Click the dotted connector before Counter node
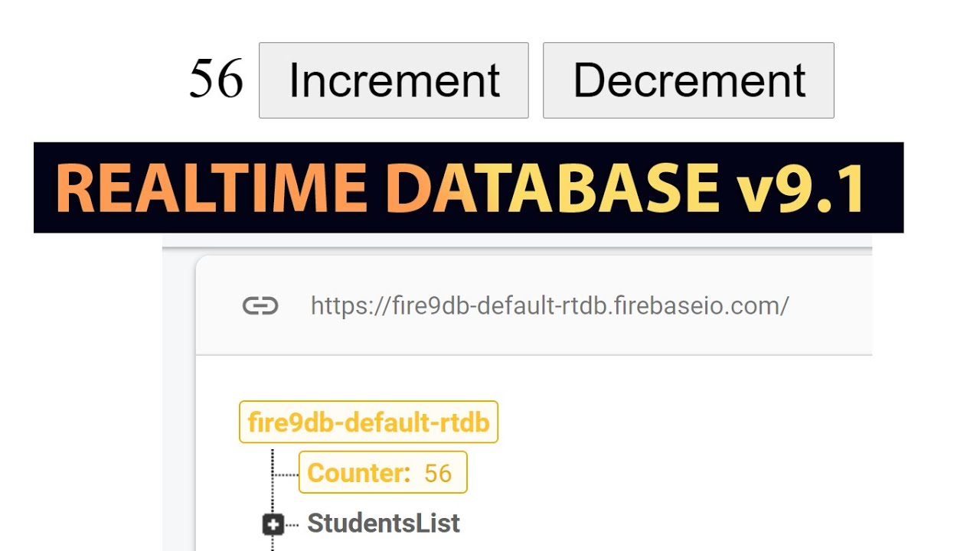The image size is (980, 551). coord(285,474)
